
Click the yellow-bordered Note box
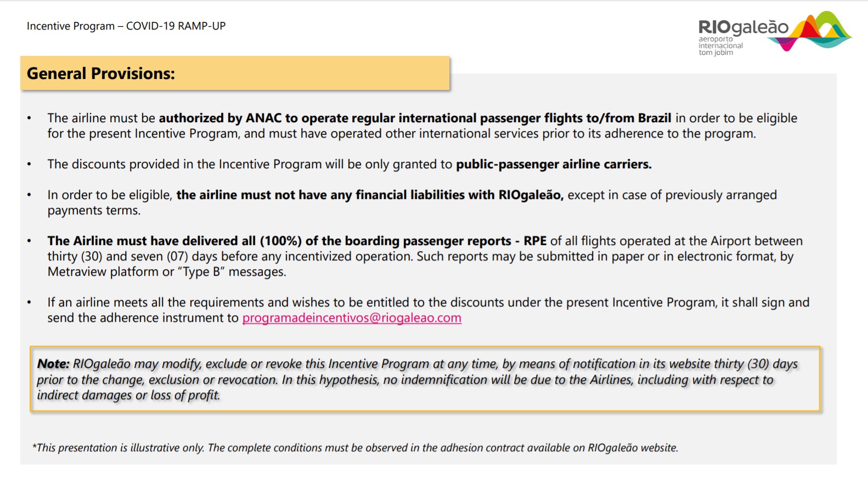click(425, 379)
